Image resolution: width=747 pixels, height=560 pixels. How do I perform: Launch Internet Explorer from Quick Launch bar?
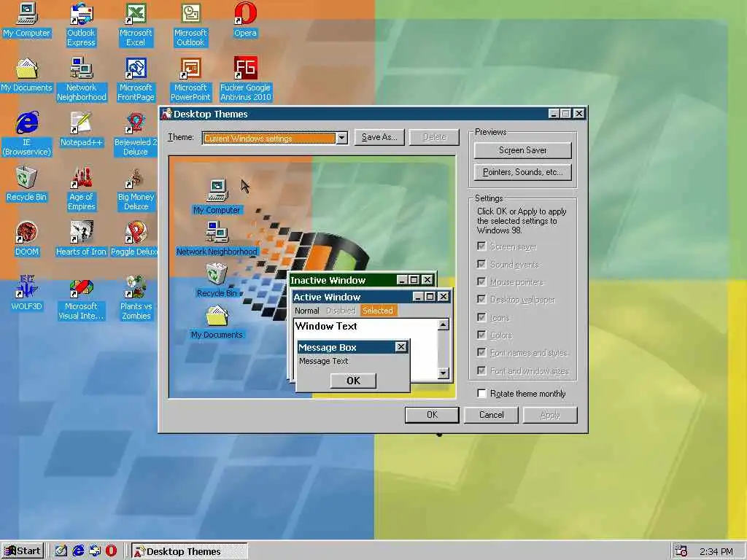click(78, 551)
